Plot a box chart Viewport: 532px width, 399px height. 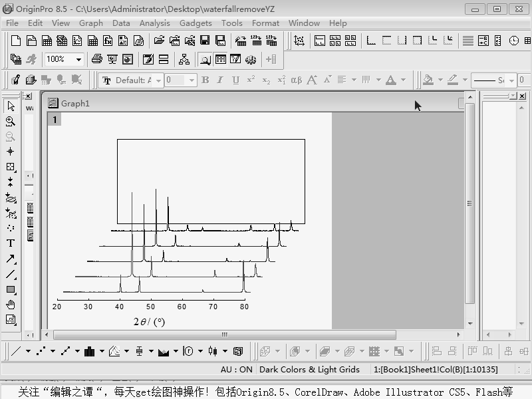pyautogui.click(x=139, y=351)
